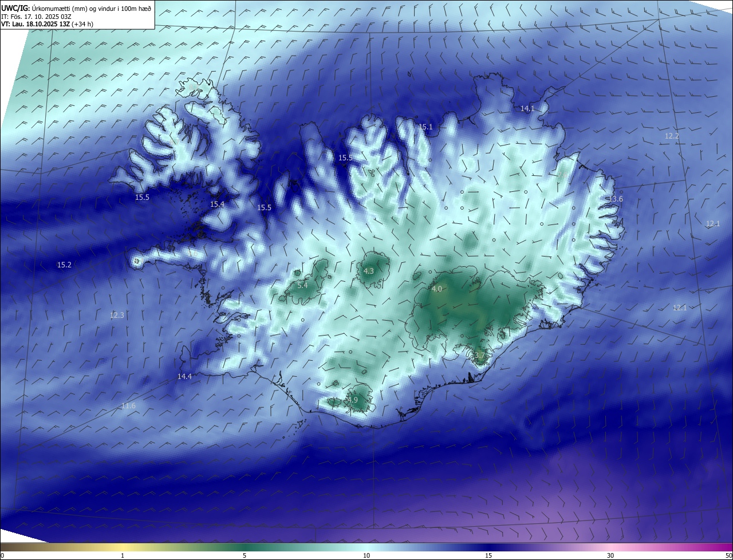Pick the '14.4' value label
Viewport: 733px width, 560px height.
[x=184, y=376]
